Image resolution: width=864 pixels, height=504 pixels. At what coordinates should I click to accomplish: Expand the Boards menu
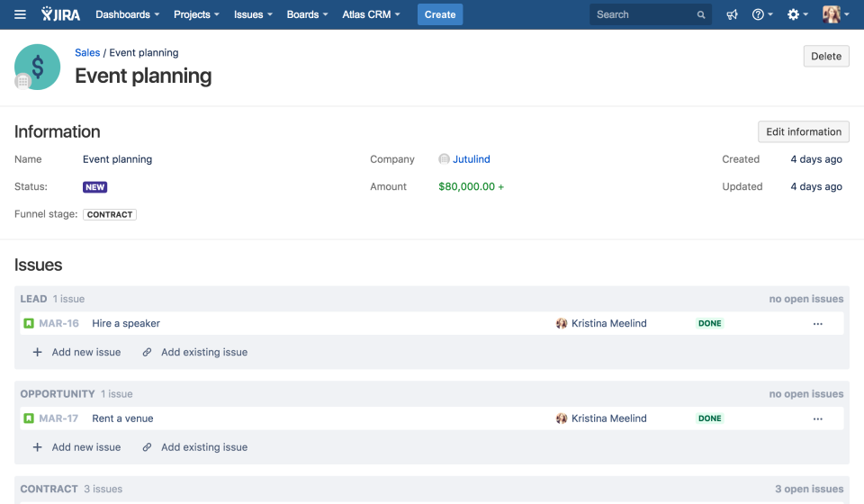307,14
